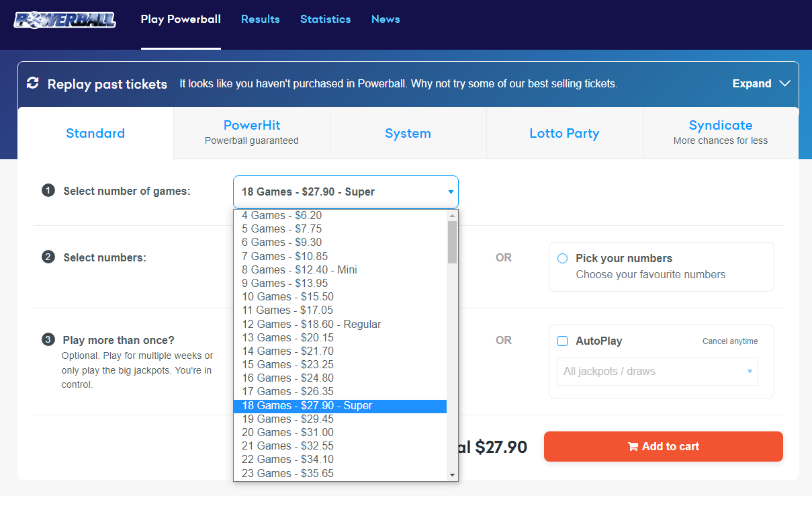Choose 5 Games - $7.75 option
This screenshot has height=508, width=812.
(340, 229)
